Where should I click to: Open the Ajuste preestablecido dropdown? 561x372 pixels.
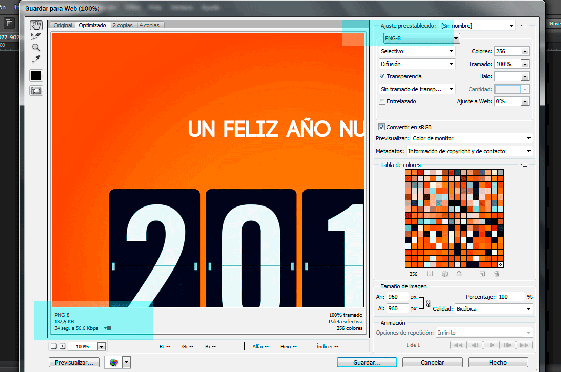pos(477,26)
